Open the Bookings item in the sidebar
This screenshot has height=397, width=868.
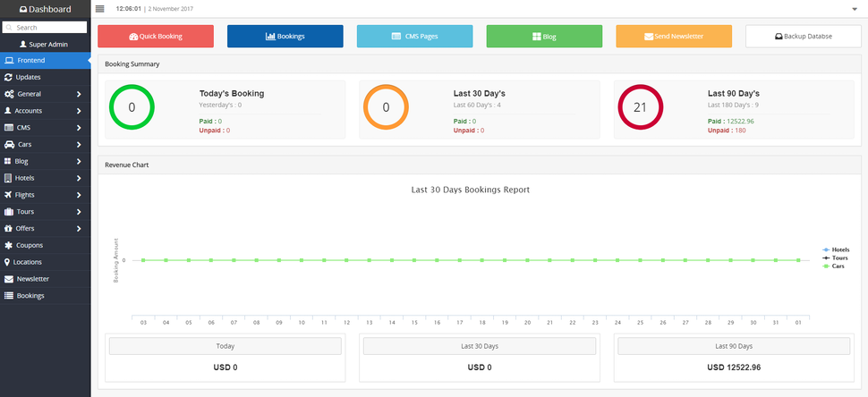(x=46, y=296)
